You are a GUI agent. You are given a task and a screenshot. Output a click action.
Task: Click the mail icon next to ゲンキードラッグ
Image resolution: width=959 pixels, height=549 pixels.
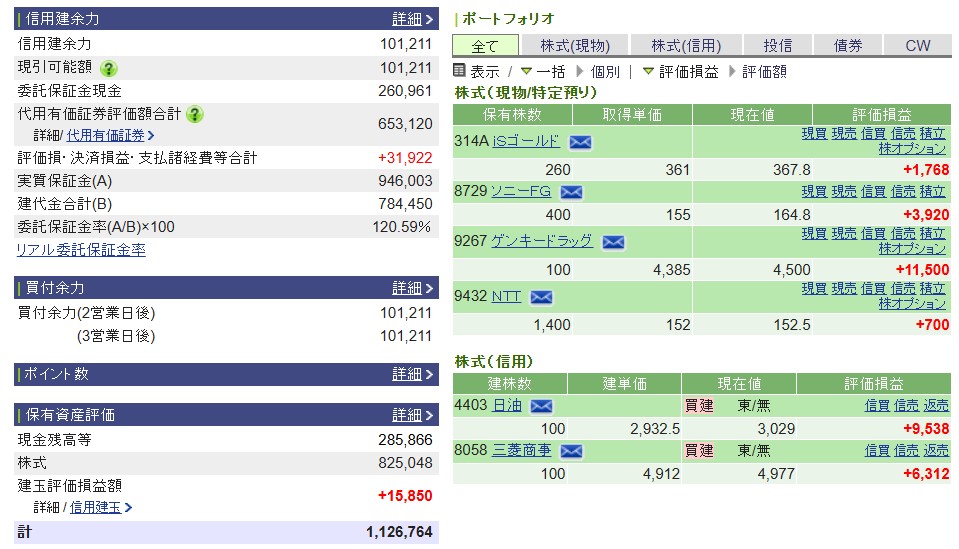pos(613,242)
